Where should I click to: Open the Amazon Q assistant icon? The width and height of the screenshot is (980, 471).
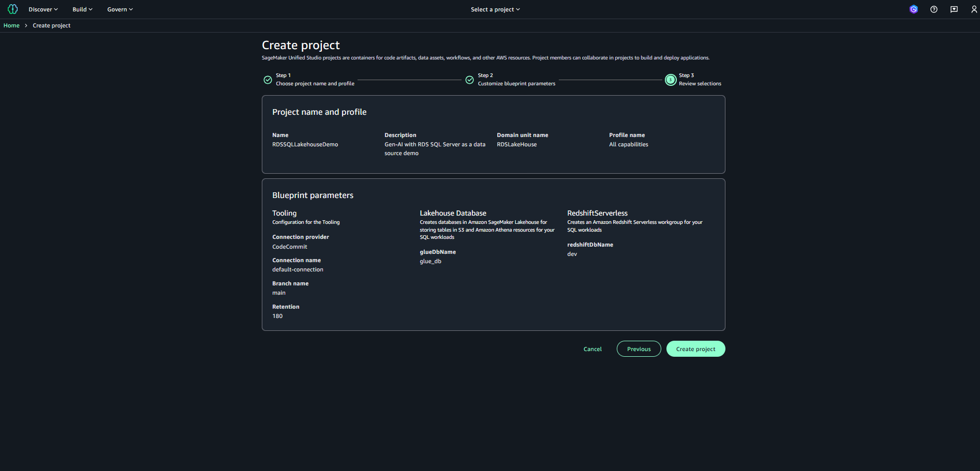[x=914, y=9]
